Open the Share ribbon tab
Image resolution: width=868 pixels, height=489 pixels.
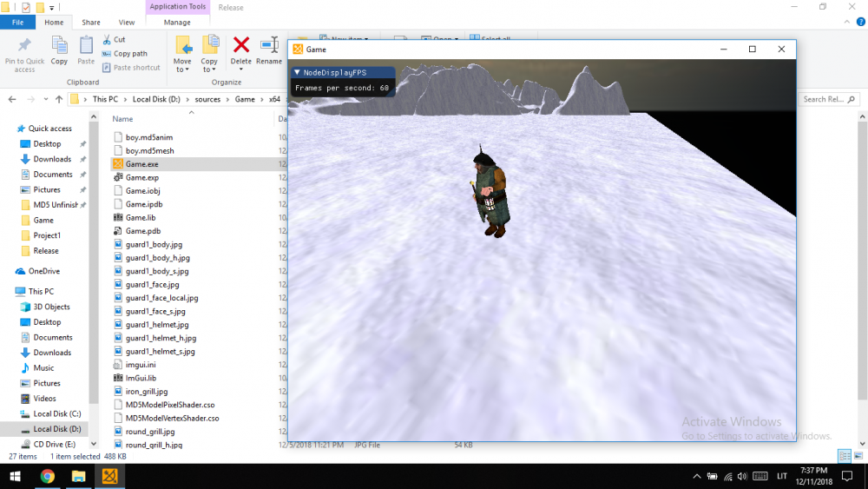[90, 22]
